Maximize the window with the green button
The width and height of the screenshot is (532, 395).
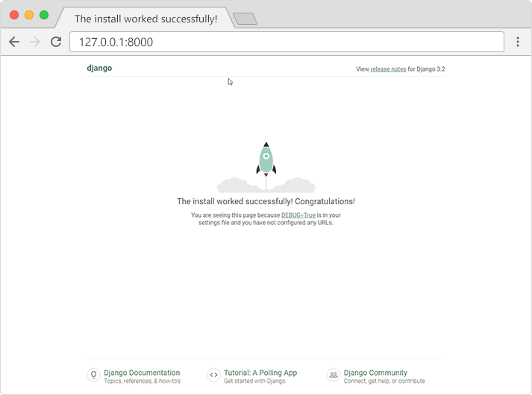[44, 15]
